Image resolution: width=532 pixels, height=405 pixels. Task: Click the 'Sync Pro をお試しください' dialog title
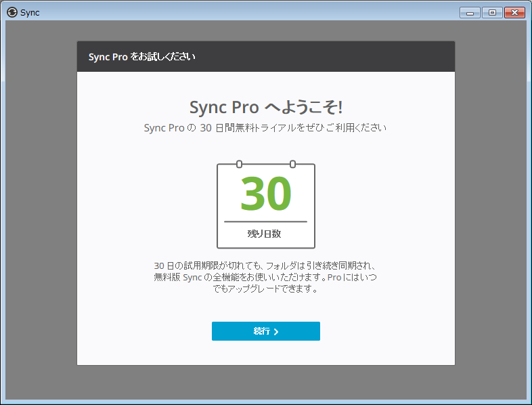[x=142, y=57]
